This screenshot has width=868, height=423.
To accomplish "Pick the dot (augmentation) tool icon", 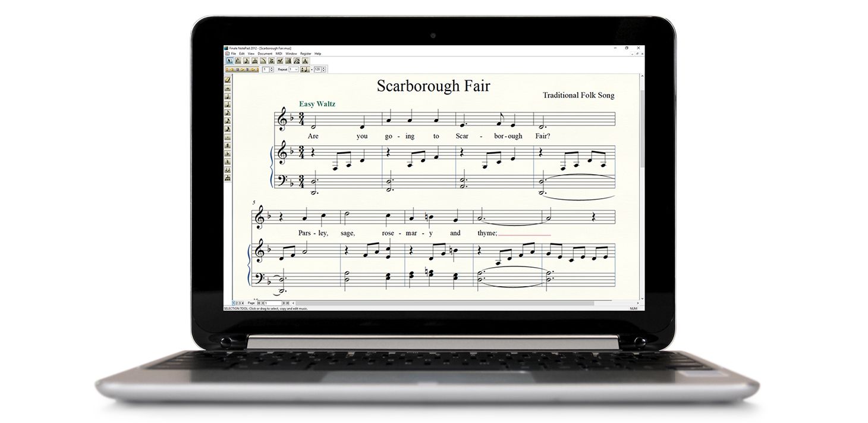I will coord(228,137).
